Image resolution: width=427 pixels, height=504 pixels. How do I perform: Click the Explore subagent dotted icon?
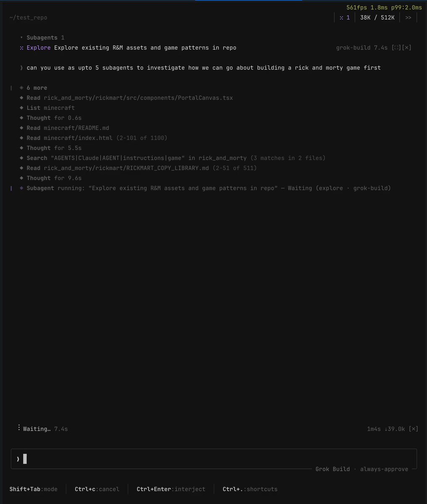(x=21, y=48)
